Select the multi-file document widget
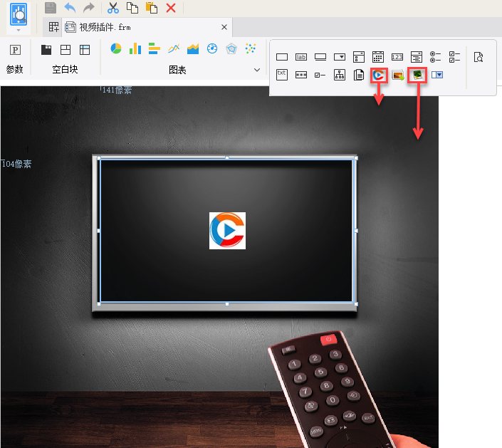 click(359, 75)
